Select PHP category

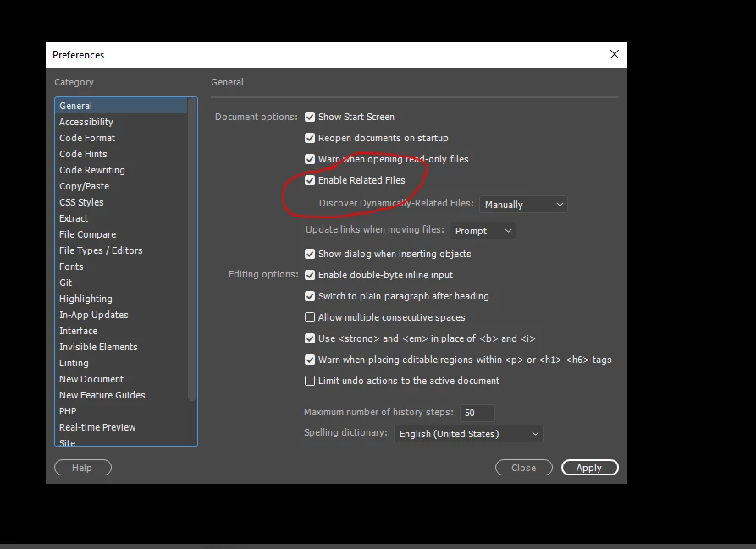[x=121, y=411]
